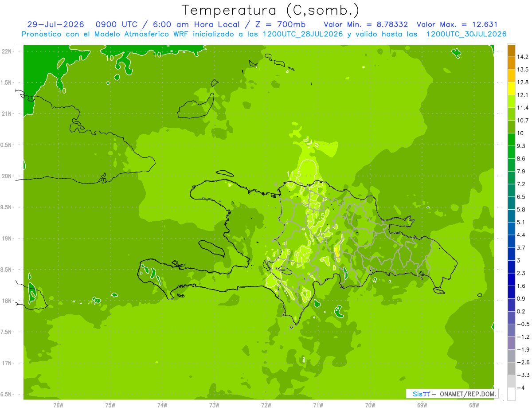Click the legend value "-2.6"
Viewport: 532px width, 411px height.
click(x=522, y=362)
